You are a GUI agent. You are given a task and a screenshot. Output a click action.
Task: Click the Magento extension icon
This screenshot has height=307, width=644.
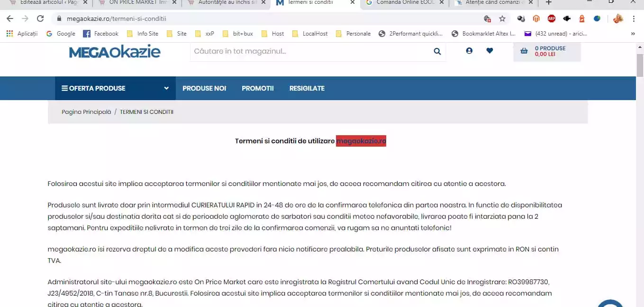536,19
